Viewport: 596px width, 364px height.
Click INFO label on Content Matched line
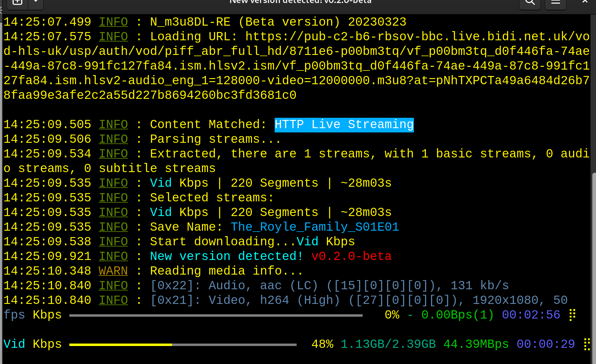[113, 124]
